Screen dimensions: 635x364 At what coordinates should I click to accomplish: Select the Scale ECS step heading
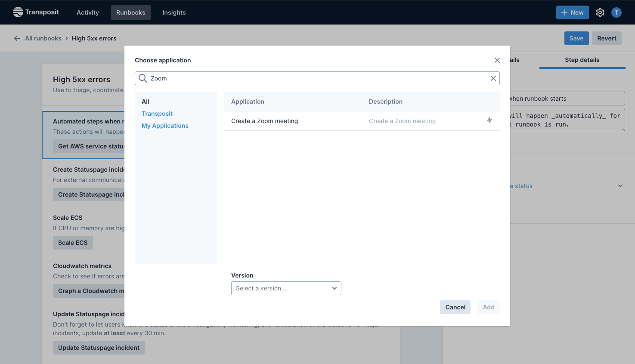coord(68,218)
